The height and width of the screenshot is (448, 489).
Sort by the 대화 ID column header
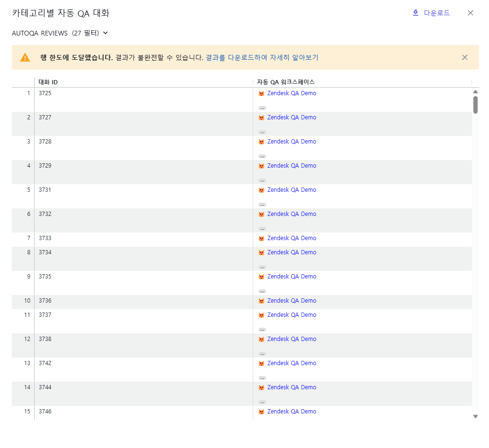tap(48, 82)
